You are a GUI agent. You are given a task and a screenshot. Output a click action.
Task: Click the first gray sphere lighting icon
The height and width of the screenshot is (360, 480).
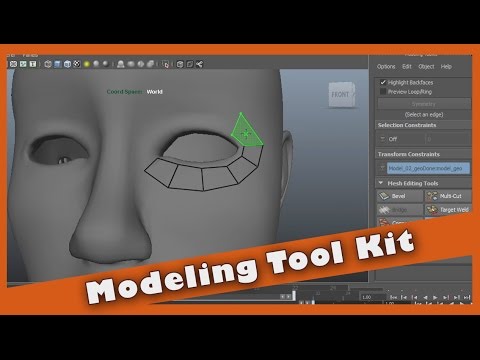[96, 64]
